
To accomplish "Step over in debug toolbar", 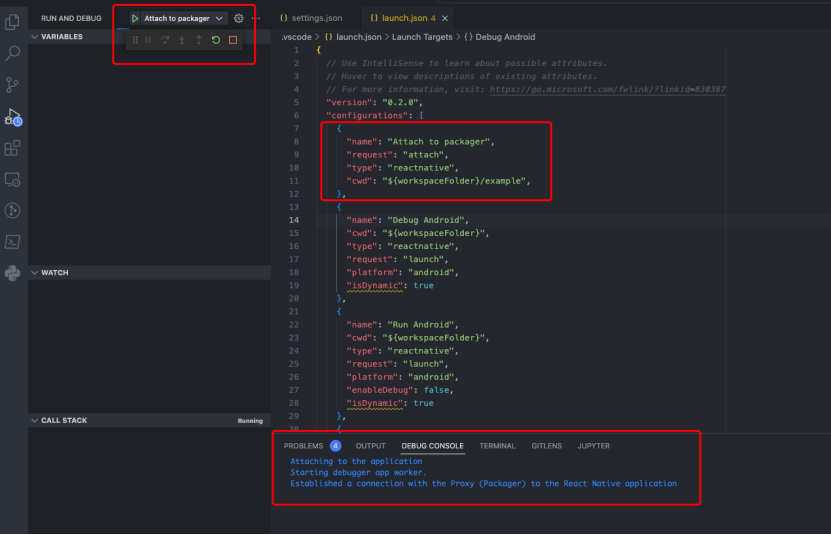I will point(165,40).
